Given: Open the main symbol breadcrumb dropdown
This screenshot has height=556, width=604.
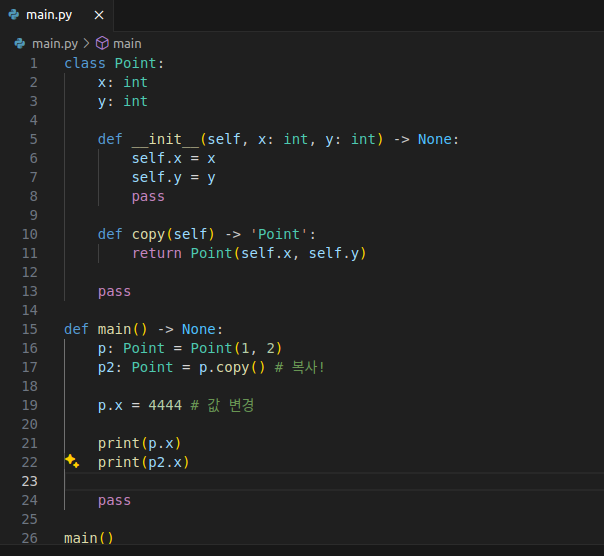Looking at the screenshot, I should click(x=127, y=43).
